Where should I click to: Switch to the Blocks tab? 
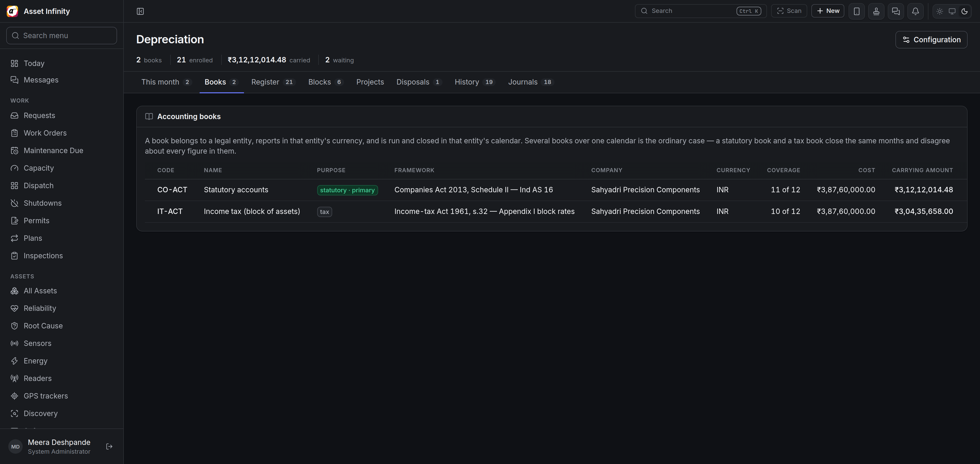coord(326,82)
